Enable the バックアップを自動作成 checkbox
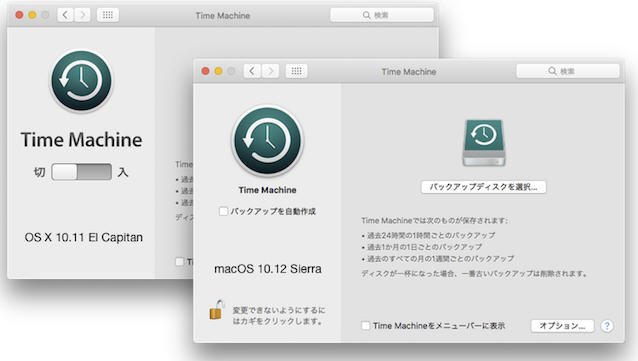The width and height of the screenshot is (638, 361). click(223, 211)
